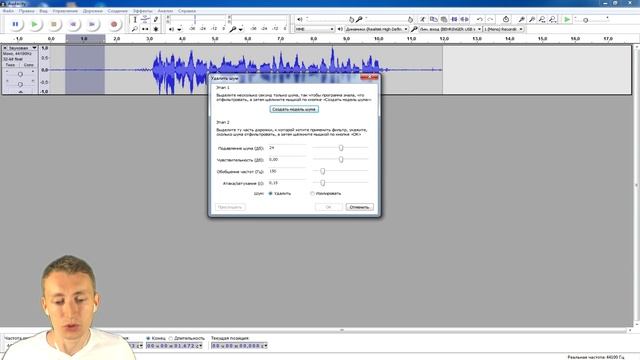This screenshot has height=360, width=640.
Task: Open the Анализ menu
Action: (x=165, y=11)
